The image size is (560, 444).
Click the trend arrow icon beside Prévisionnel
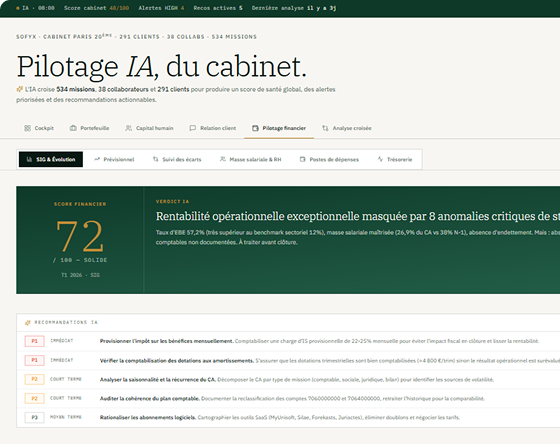point(97,159)
